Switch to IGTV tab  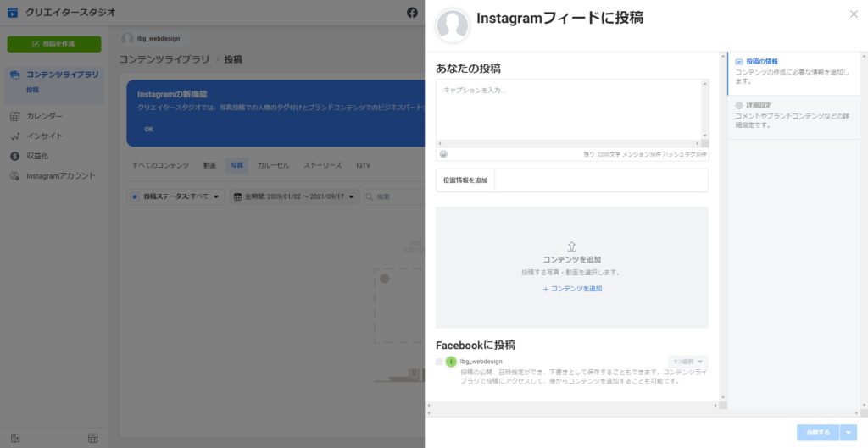[x=363, y=165]
